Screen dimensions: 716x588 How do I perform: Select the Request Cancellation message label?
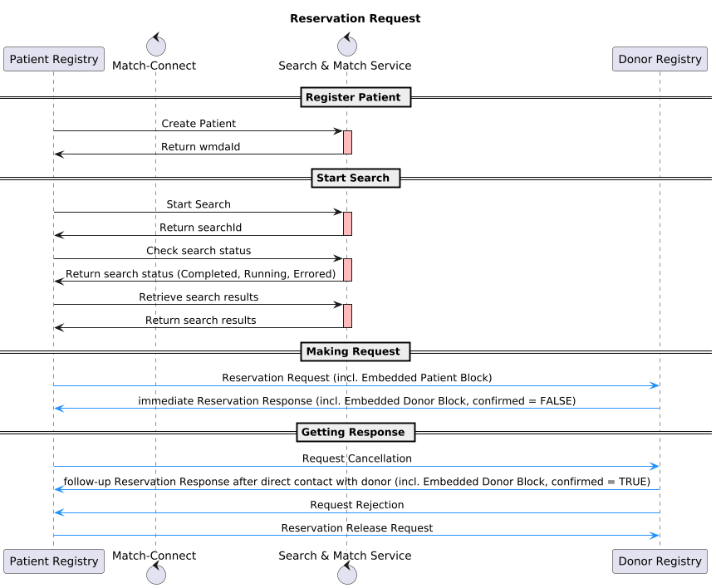coord(356,458)
